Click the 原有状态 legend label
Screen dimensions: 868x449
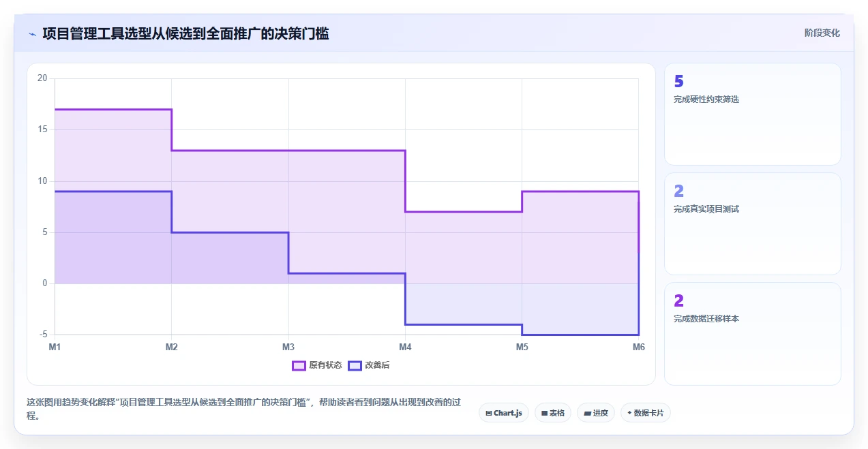click(325, 365)
